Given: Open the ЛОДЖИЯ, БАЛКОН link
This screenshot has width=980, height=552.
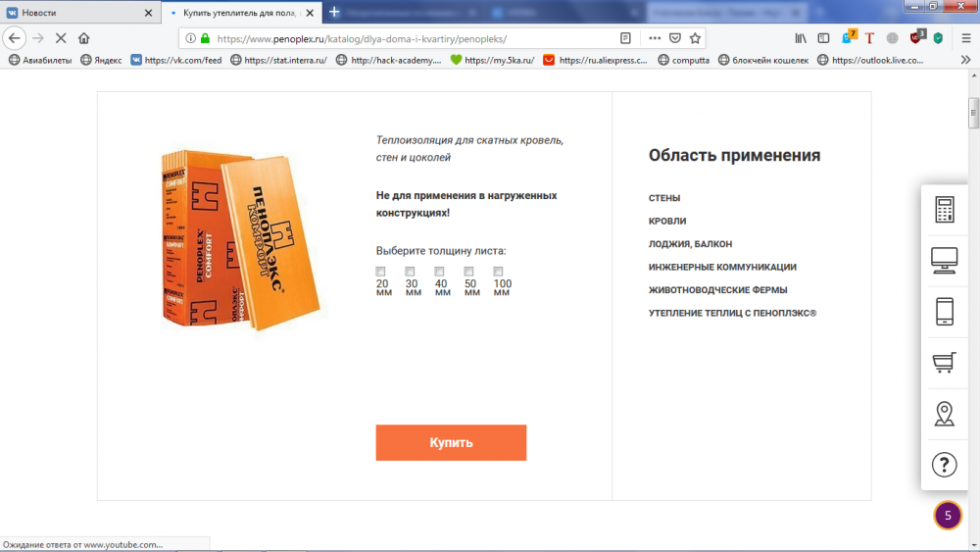Looking at the screenshot, I should (690, 244).
